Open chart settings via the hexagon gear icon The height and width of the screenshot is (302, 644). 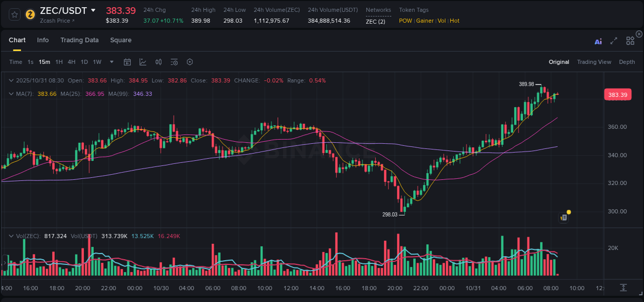tap(190, 62)
